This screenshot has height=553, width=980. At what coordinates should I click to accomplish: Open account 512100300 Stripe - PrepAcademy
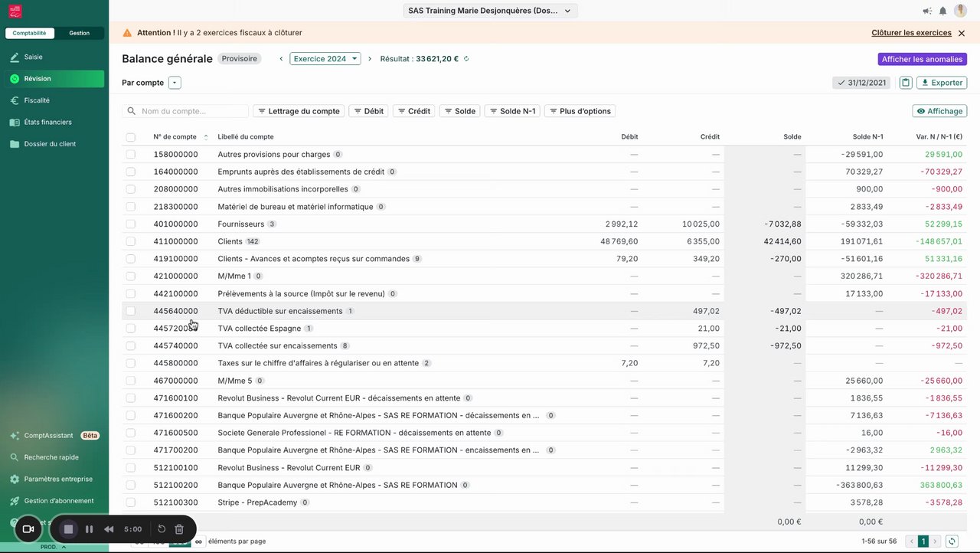point(544,502)
